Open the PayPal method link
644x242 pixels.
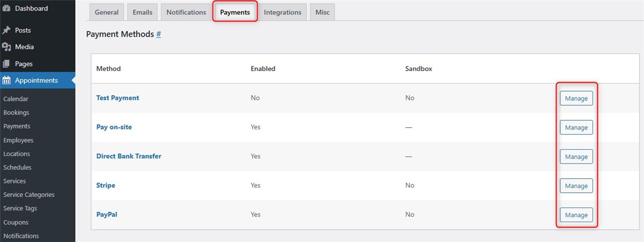tap(107, 214)
